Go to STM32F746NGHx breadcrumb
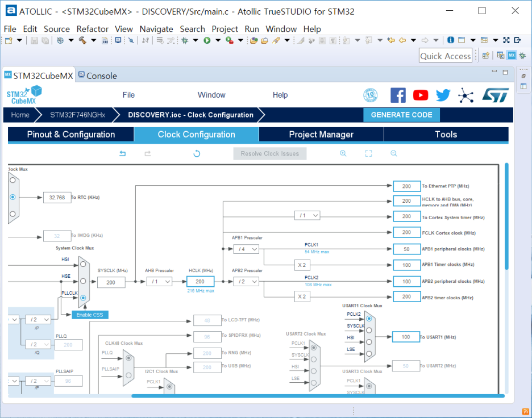The image size is (532, 418). [x=78, y=115]
